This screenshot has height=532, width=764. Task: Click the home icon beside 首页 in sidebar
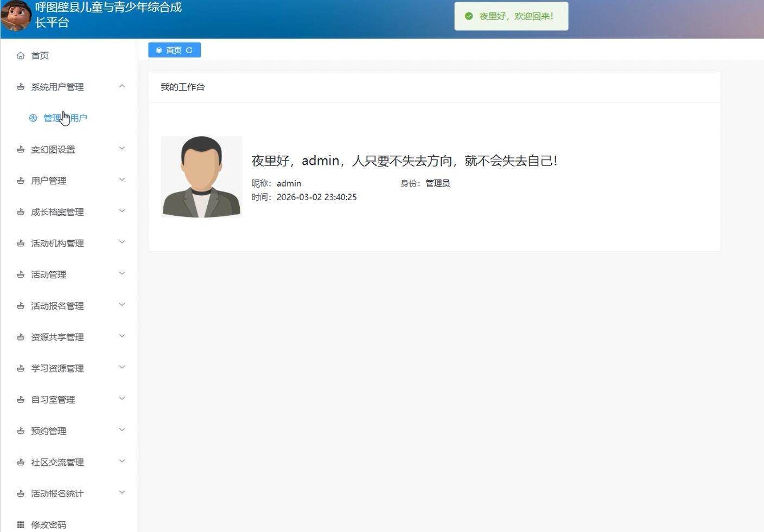click(x=21, y=55)
